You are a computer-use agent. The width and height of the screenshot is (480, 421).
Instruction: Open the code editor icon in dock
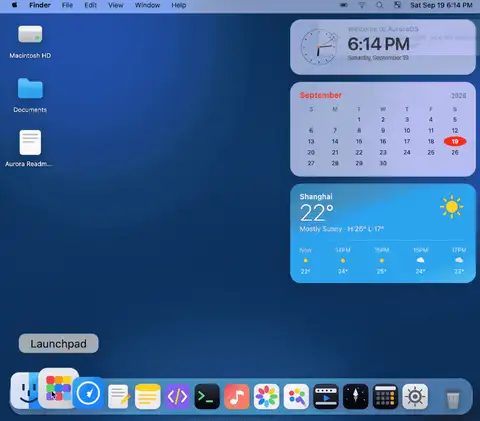[x=177, y=397]
